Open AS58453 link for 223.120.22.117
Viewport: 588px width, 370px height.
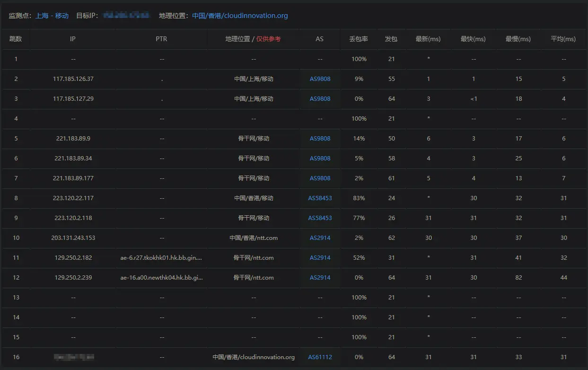[x=320, y=198]
